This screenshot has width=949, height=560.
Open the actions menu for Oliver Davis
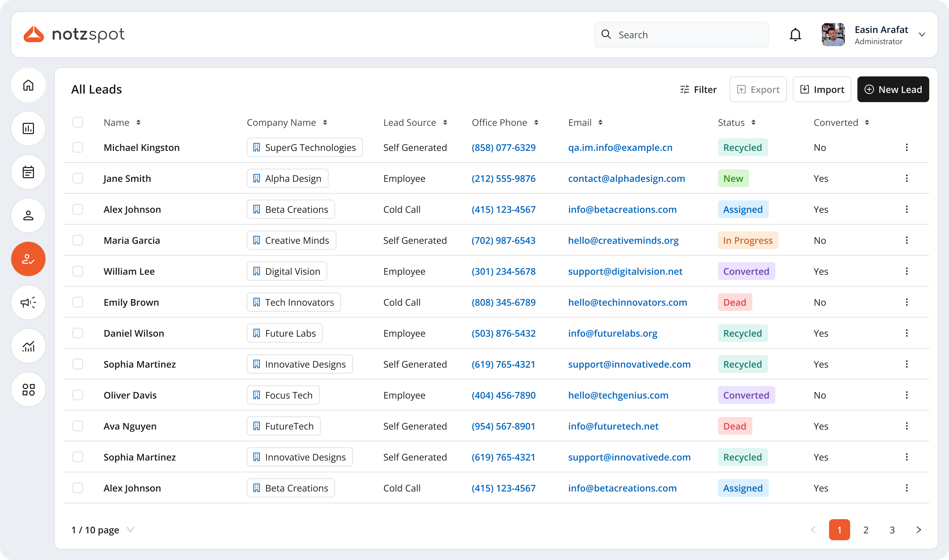(x=907, y=395)
